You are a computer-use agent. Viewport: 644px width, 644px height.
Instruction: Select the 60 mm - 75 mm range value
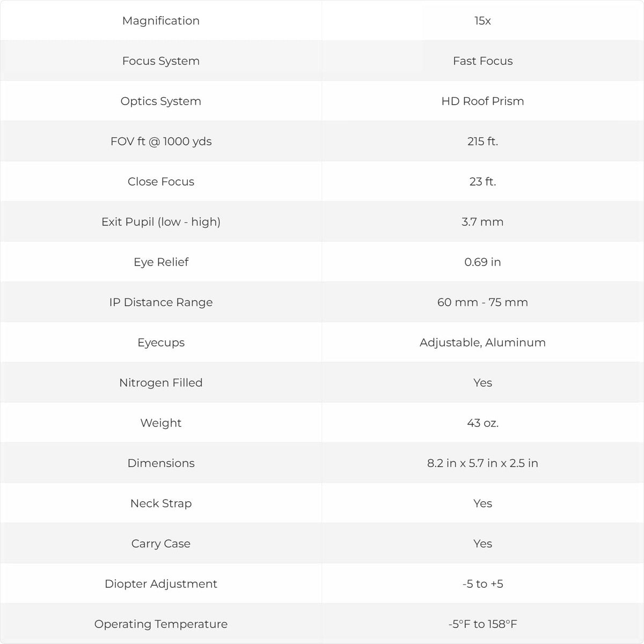click(482, 302)
